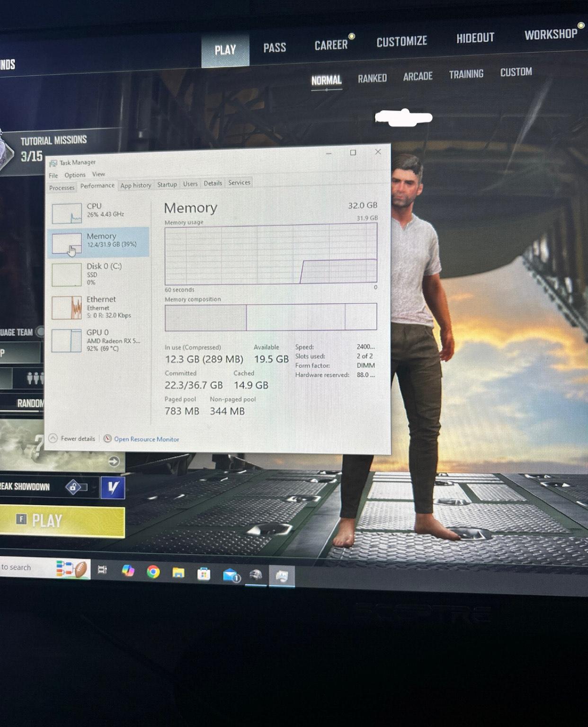Click the "22.3/36.7 GB" committed value
This screenshot has width=588, height=727.
pos(194,385)
